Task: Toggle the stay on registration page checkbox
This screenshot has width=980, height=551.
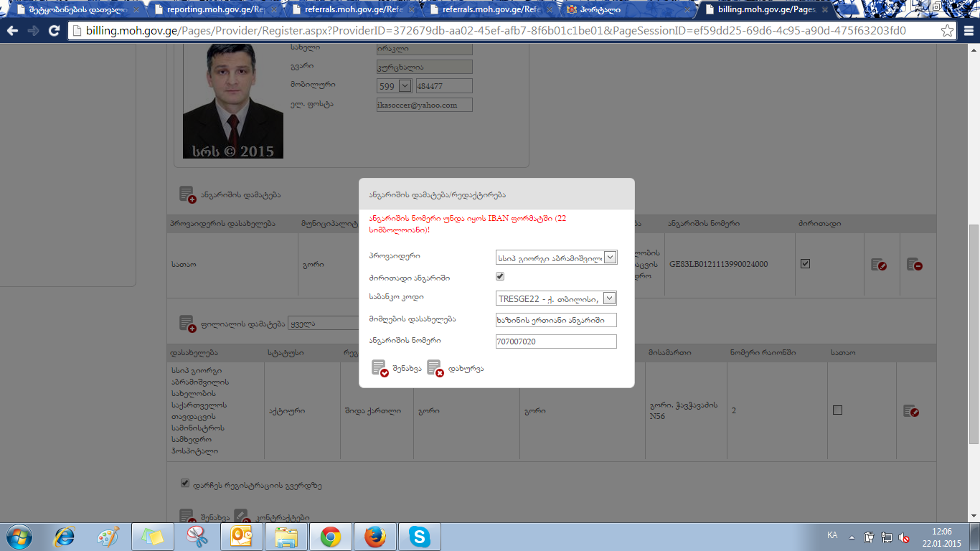Action: point(185,484)
